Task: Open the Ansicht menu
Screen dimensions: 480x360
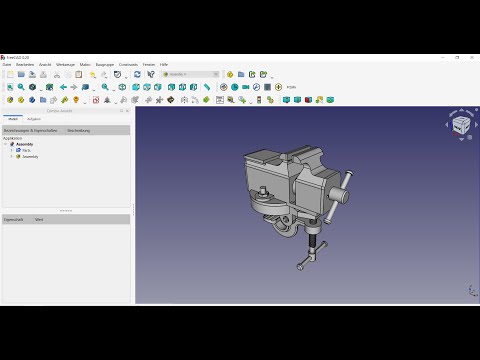Action: click(45, 64)
